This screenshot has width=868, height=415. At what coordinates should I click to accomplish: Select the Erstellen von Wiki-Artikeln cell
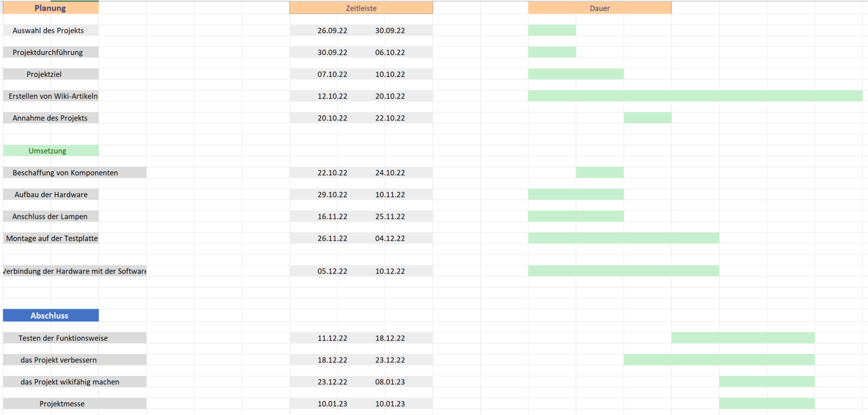pyautogui.click(x=53, y=96)
